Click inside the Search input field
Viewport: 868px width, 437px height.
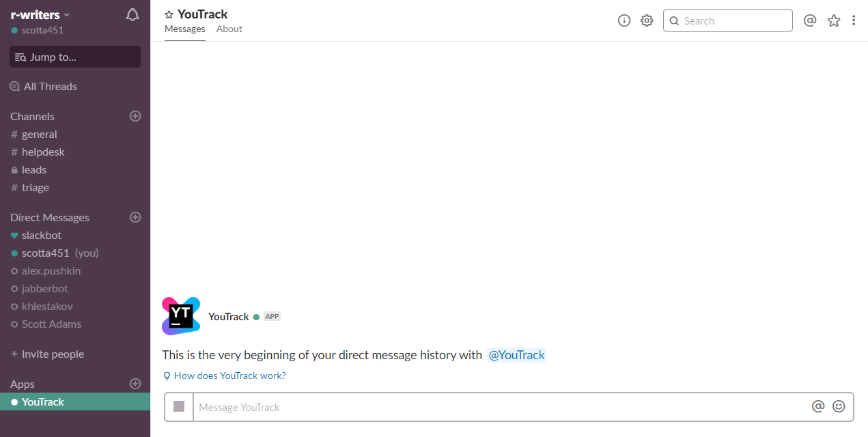click(x=727, y=20)
